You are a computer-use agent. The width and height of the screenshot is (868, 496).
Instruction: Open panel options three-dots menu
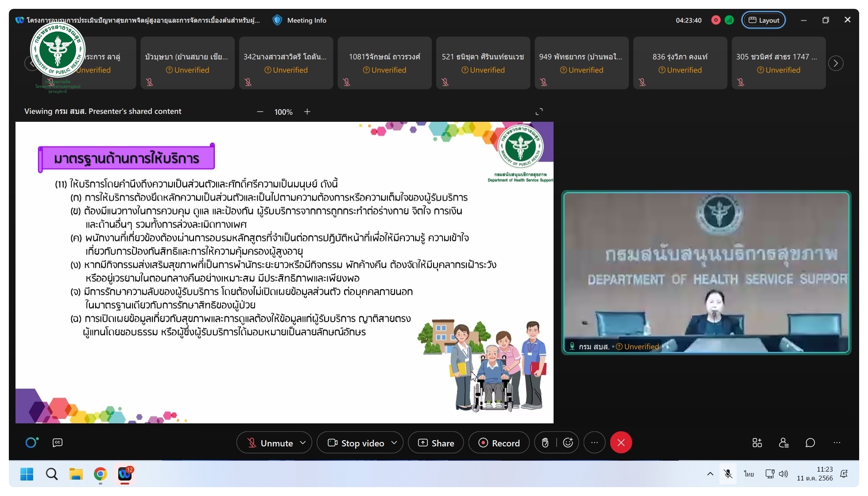pyautogui.click(x=837, y=443)
